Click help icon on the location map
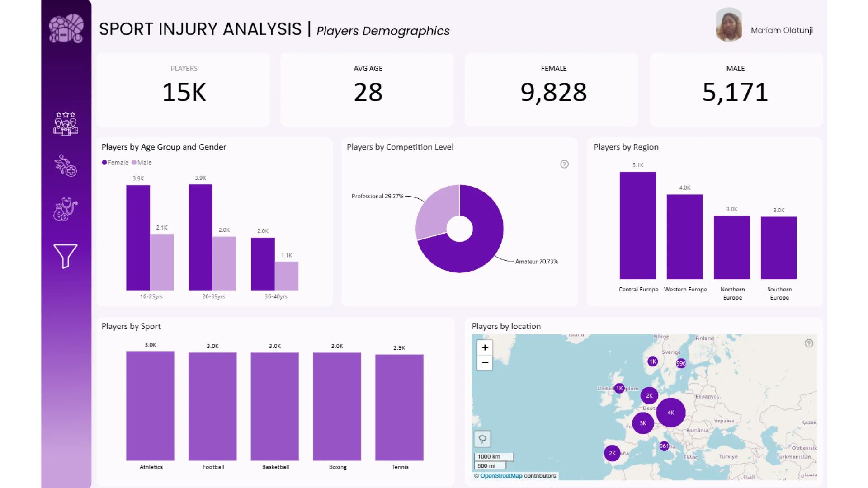Viewport: 868px width, 488px height. point(809,343)
